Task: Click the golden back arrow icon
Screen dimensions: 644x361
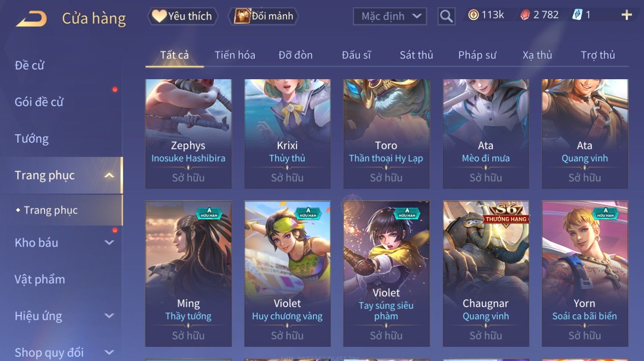Action: 31,19
